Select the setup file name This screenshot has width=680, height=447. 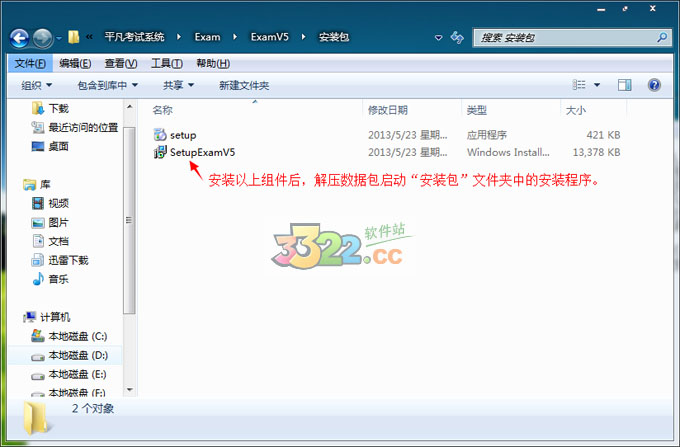coord(183,135)
